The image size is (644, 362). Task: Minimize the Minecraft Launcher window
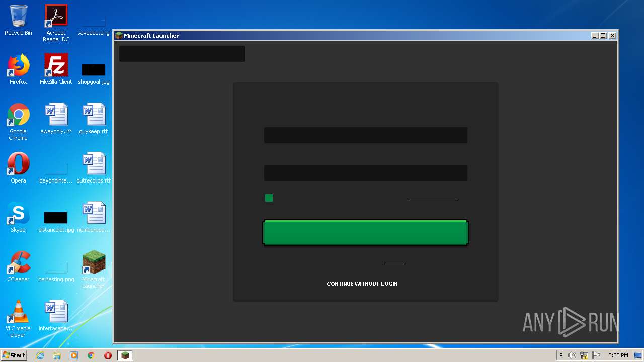[595, 36]
